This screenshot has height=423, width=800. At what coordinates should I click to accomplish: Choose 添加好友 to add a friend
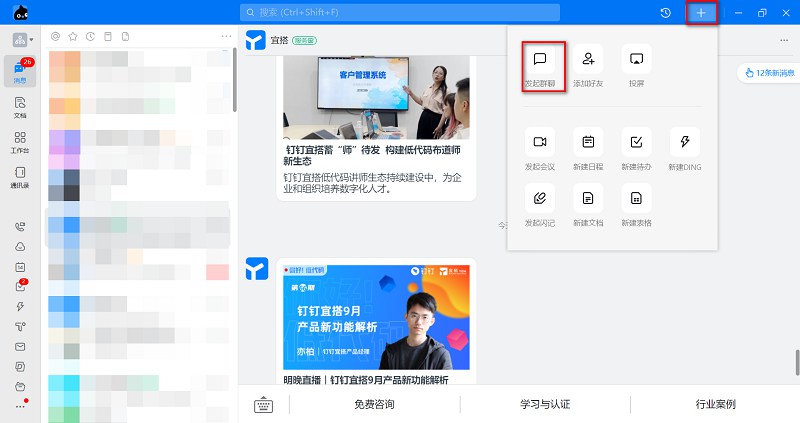588,67
